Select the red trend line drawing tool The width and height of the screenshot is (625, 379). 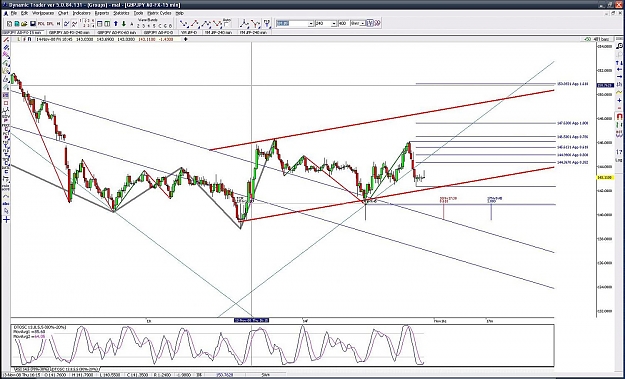click(x=6, y=39)
